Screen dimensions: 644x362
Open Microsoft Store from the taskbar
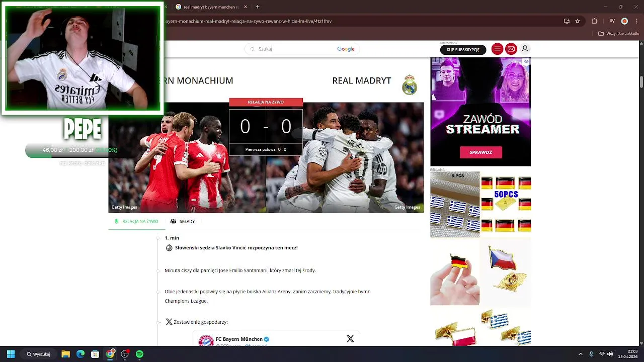pyautogui.click(x=95, y=354)
